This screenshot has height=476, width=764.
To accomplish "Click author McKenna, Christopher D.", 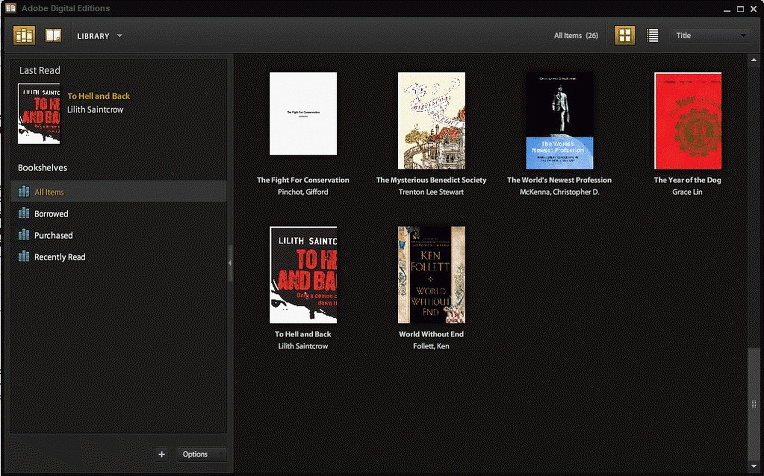I will pos(559,192).
